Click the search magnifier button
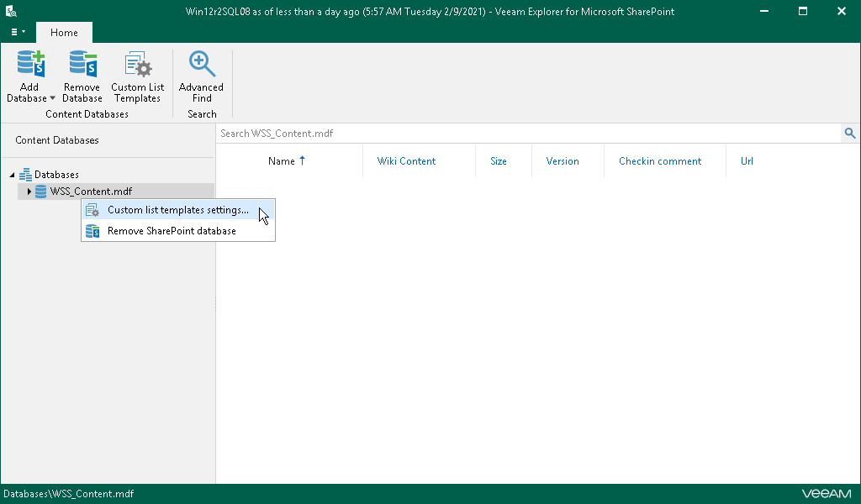 click(850, 134)
